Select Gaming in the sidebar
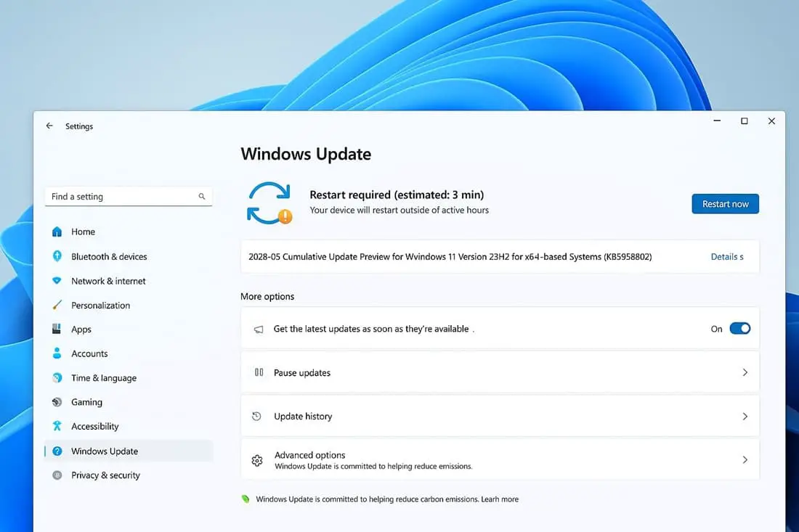The image size is (799, 532). click(129, 402)
